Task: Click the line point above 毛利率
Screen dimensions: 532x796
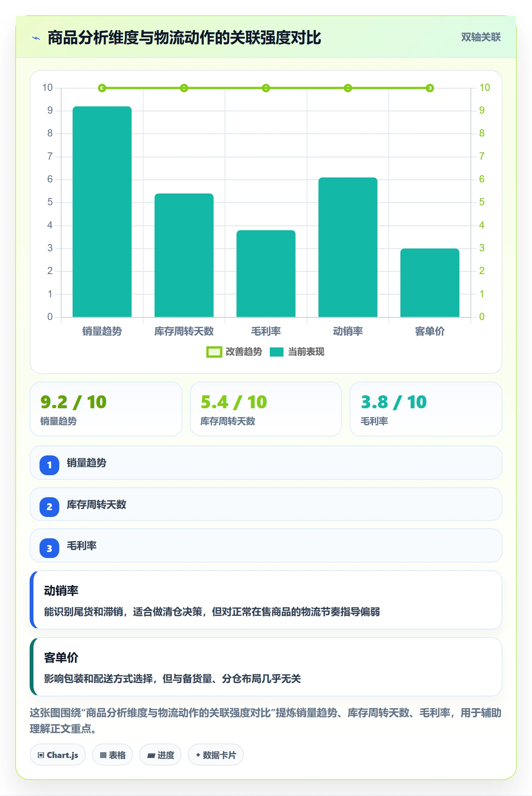Action: (266, 88)
